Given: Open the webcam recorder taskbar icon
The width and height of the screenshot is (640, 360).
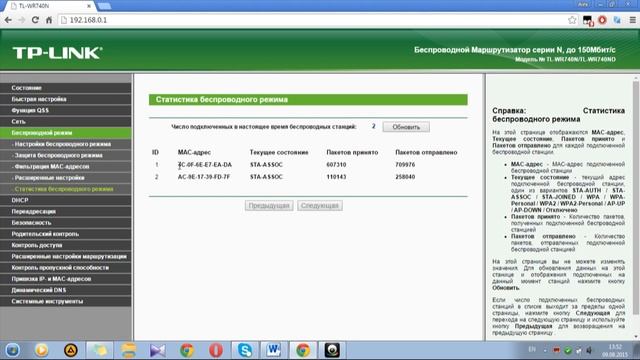Looking at the screenshot, I should point(332,350).
